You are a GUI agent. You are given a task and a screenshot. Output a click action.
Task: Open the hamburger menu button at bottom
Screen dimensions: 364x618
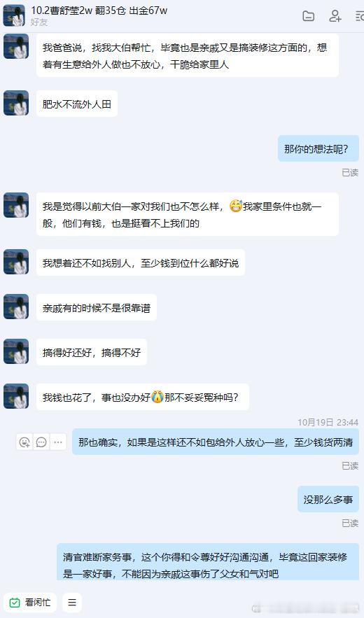[72, 602]
